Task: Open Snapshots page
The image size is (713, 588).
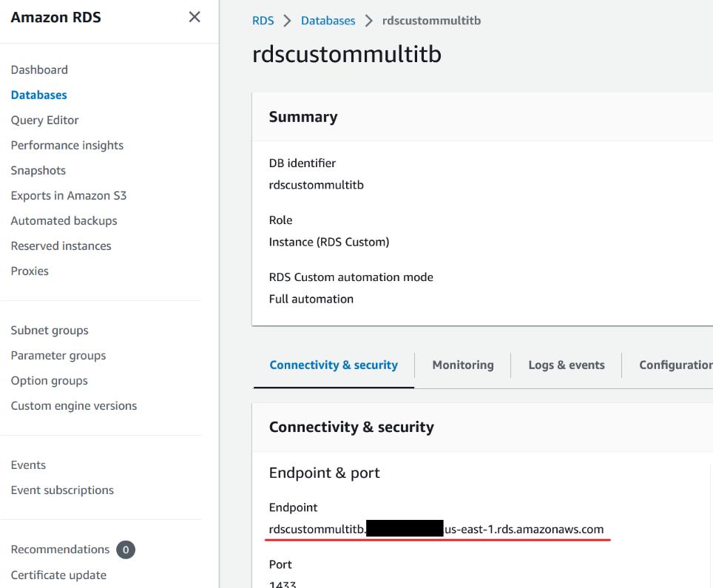Action: click(x=38, y=171)
